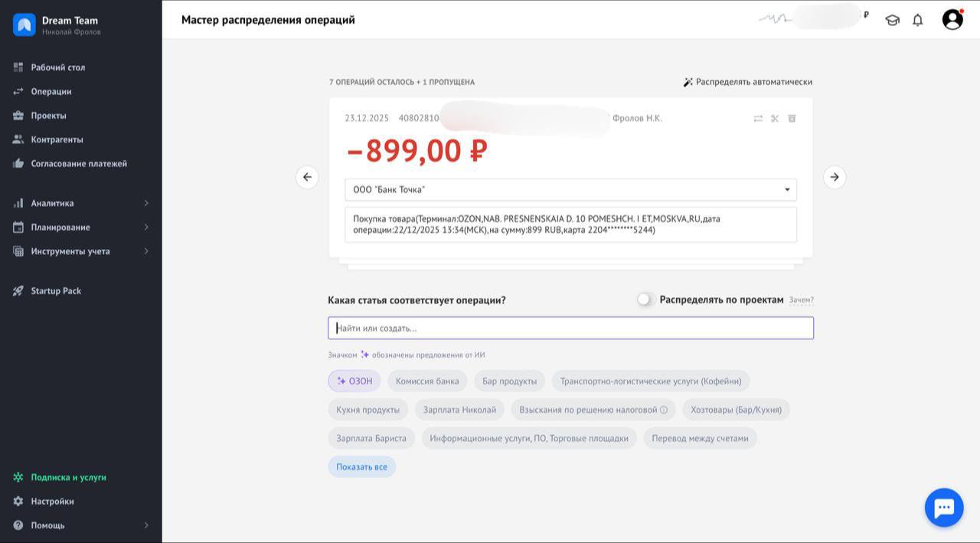Expand the Планирование sidebar section
This screenshot has height=543, width=980.
point(80,227)
